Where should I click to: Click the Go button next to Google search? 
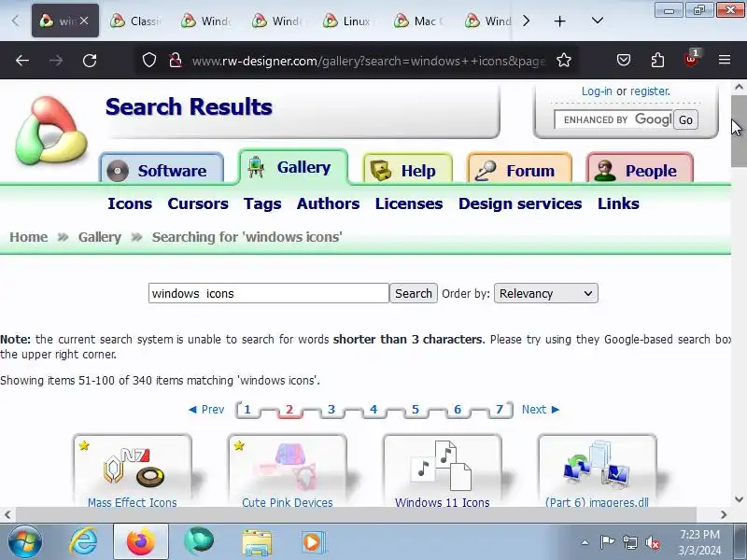click(x=685, y=120)
